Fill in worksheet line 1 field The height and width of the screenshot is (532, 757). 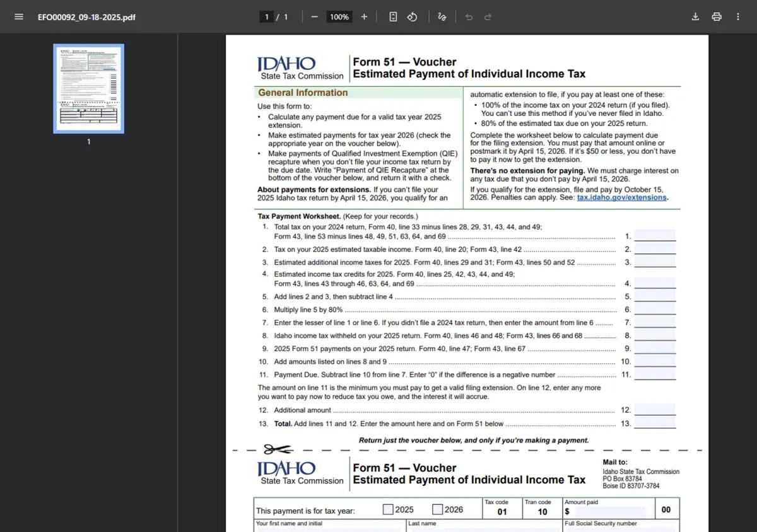pyautogui.click(x=655, y=236)
